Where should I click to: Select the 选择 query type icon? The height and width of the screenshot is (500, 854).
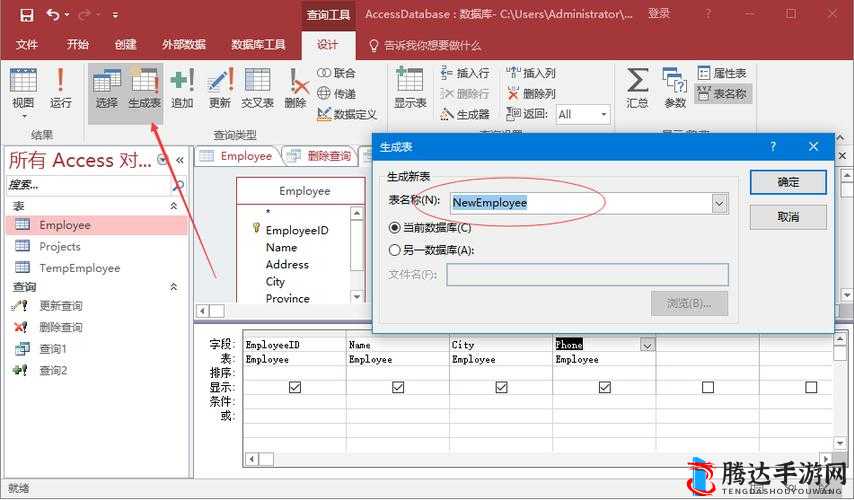(x=107, y=89)
